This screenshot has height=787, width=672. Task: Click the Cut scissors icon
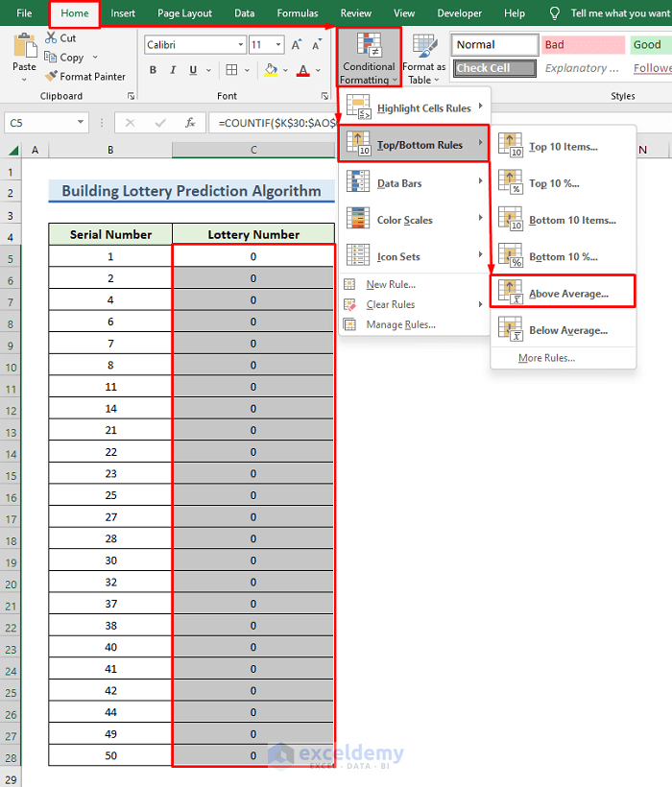coord(51,37)
